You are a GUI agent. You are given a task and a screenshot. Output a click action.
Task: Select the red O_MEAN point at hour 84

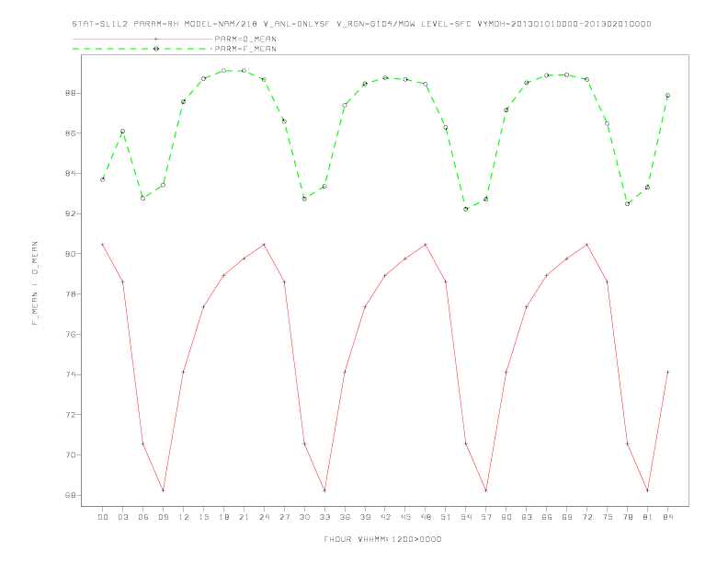tap(667, 372)
